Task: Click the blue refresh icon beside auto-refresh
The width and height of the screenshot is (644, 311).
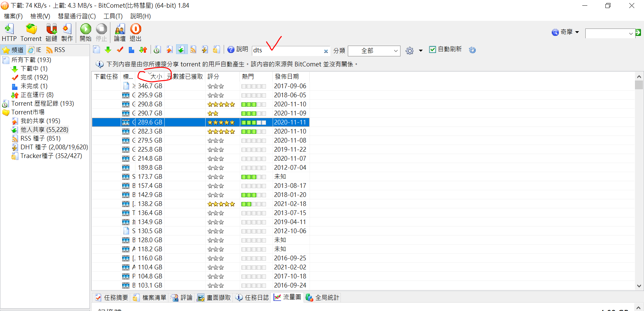Action: (x=472, y=50)
